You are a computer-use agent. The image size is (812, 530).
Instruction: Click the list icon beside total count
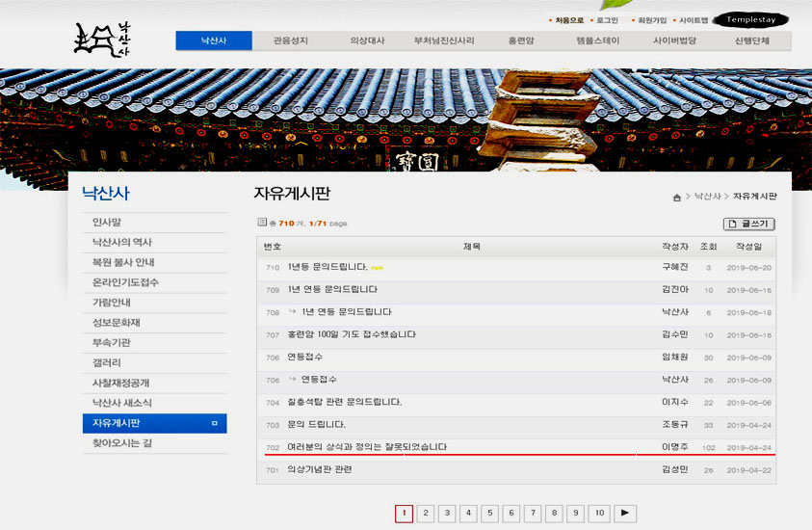tap(261, 223)
